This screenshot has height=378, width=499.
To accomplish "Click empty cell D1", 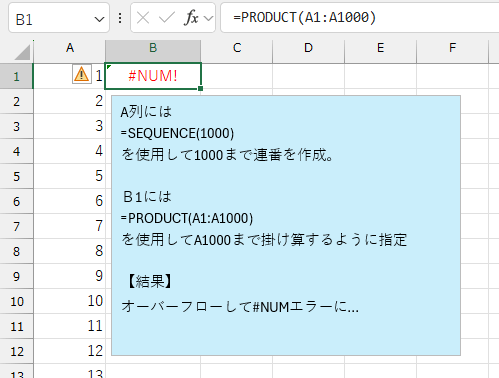I will tap(308, 76).
